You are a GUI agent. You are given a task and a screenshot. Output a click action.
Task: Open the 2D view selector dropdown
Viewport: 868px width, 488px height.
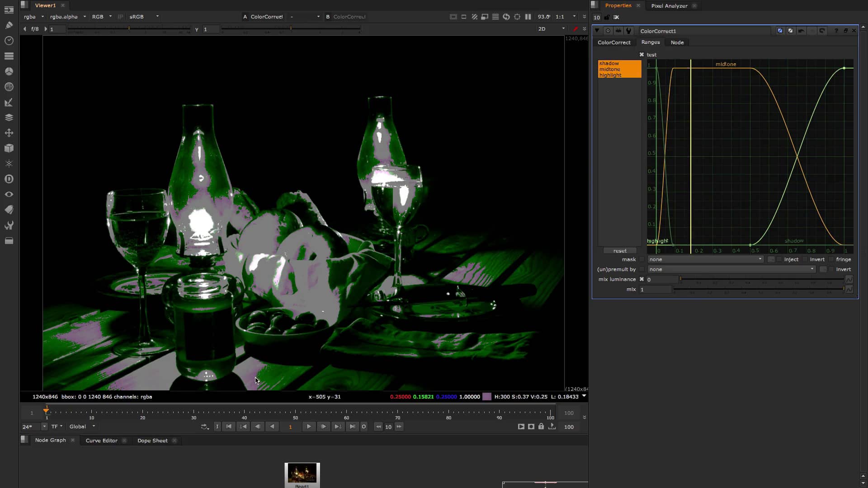click(551, 28)
